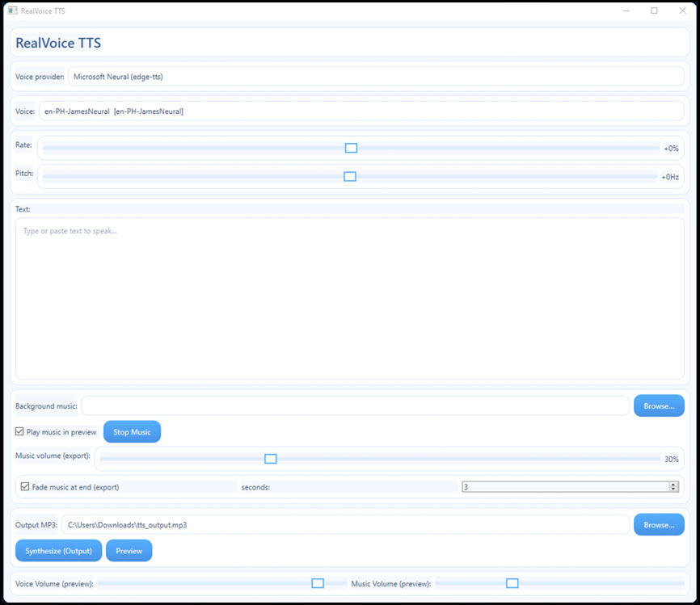Screen dimensions: 700x605
Task: Decrease fade seconds with the down arrow
Action: click(674, 489)
